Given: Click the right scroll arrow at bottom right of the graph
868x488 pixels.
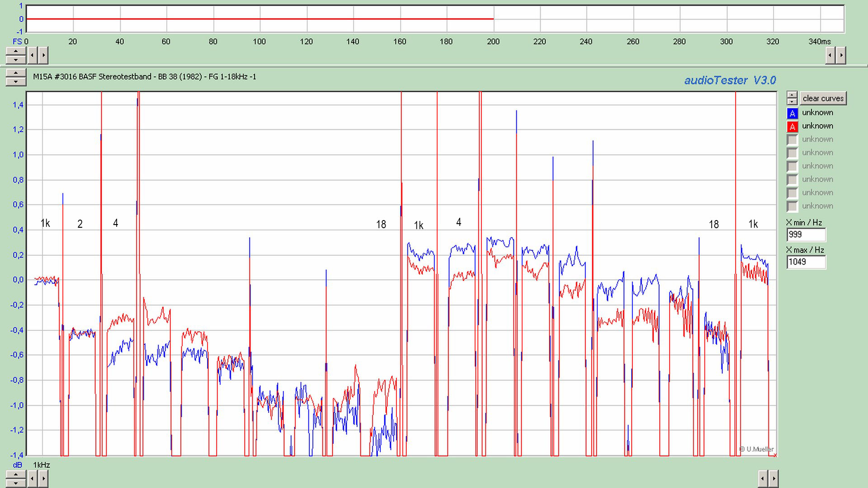Looking at the screenshot, I should tap(774, 478).
